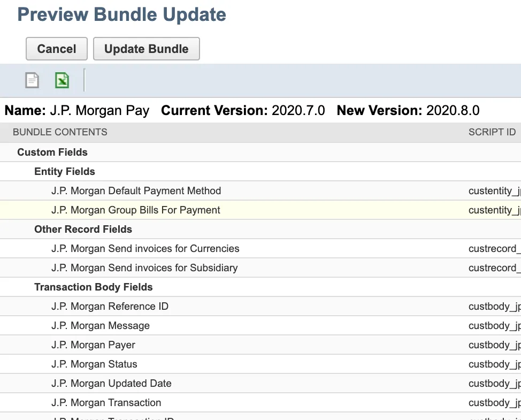Click the Cancel button

pos(57,49)
